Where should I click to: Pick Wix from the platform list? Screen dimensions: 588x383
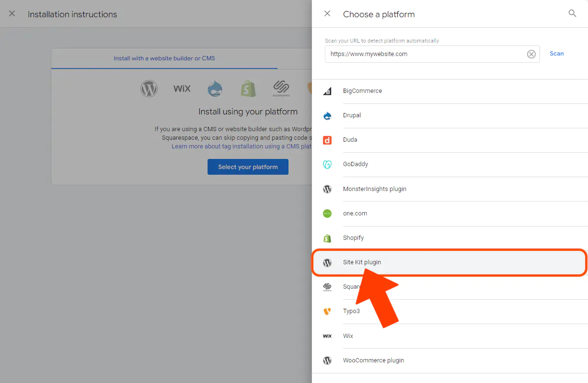[348, 336]
